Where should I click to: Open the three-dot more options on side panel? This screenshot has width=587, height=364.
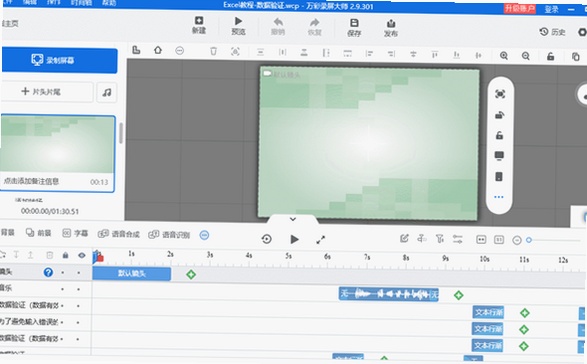(499, 197)
